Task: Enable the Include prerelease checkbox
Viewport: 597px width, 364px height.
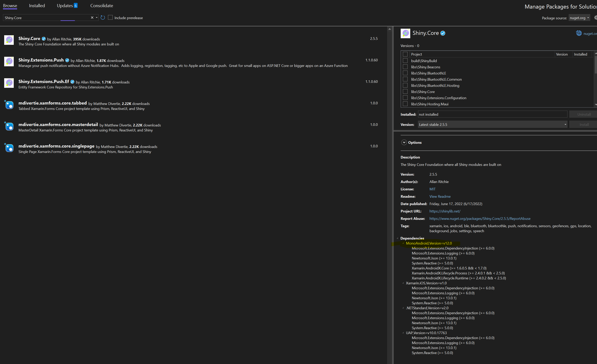Action: [111, 18]
